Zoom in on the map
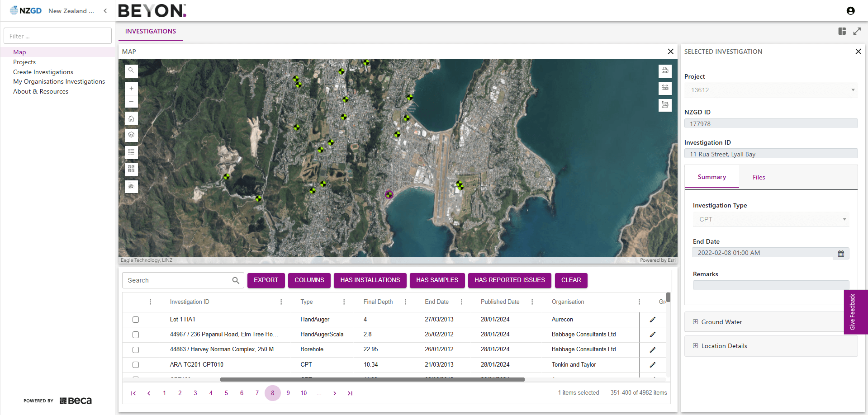This screenshot has height=415, width=868. click(x=131, y=88)
